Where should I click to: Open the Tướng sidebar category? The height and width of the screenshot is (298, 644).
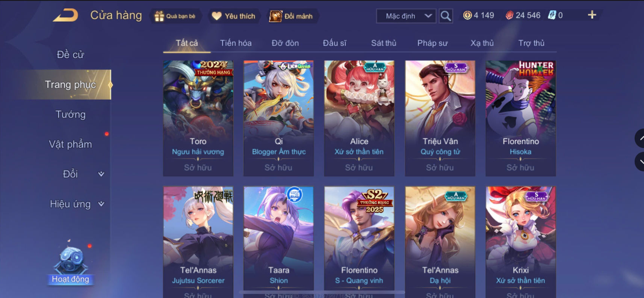click(70, 114)
